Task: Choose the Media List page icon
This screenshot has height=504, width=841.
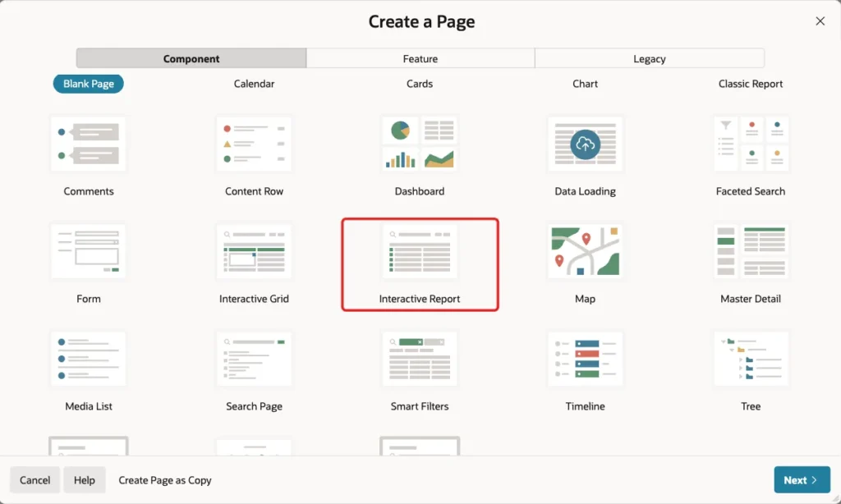Action: 89,359
